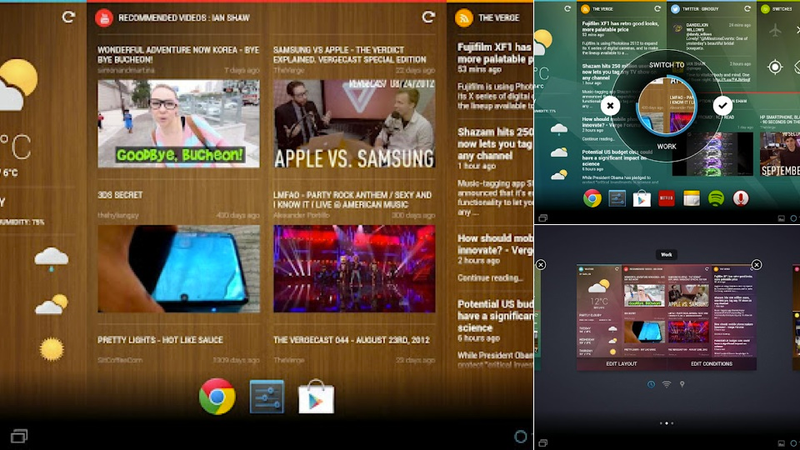This screenshot has height=450, width=800.
Task: Remove the left neighboring context with X
Action: (x=541, y=264)
